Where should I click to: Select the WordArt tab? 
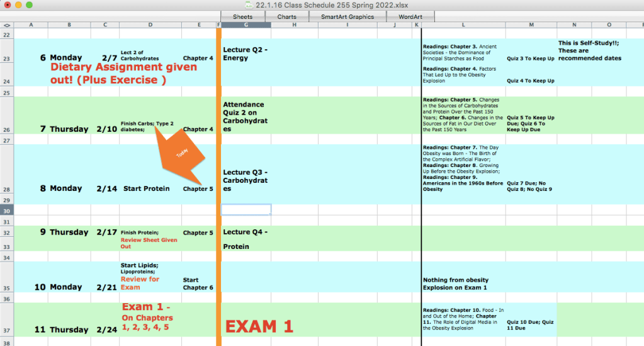(410, 17)
